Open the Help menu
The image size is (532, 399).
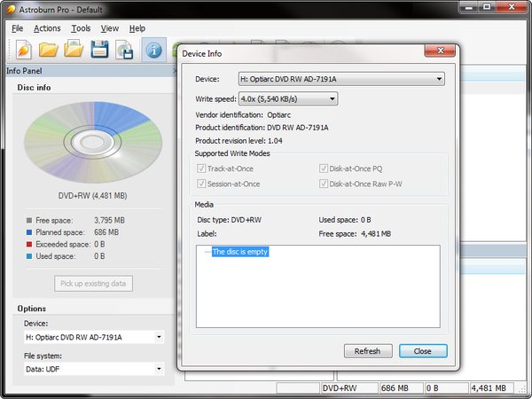click(x=137, y=28)
